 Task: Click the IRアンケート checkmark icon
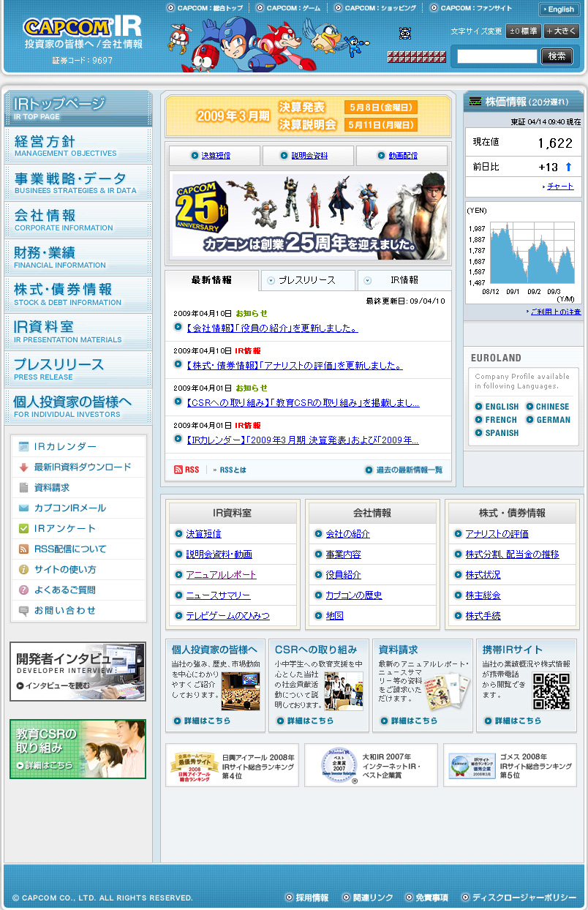pyautogui.click(x=23, y=528)
